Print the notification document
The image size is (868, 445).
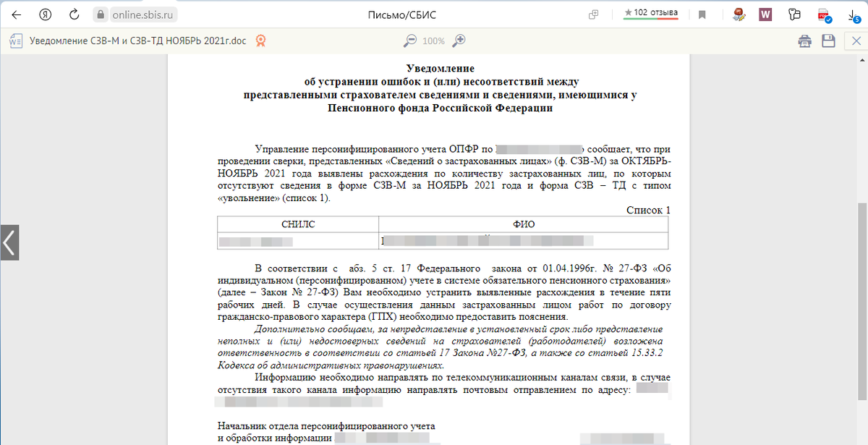805,41
